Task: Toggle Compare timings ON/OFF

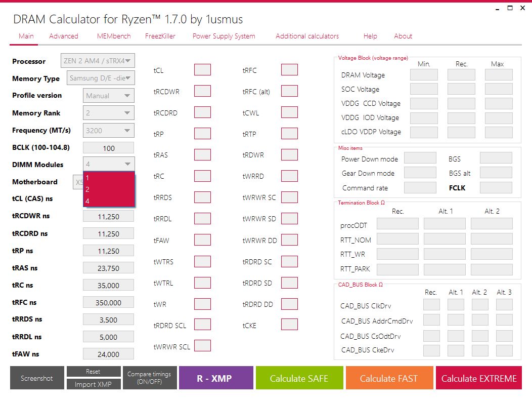Action: (x=150, y=378)
